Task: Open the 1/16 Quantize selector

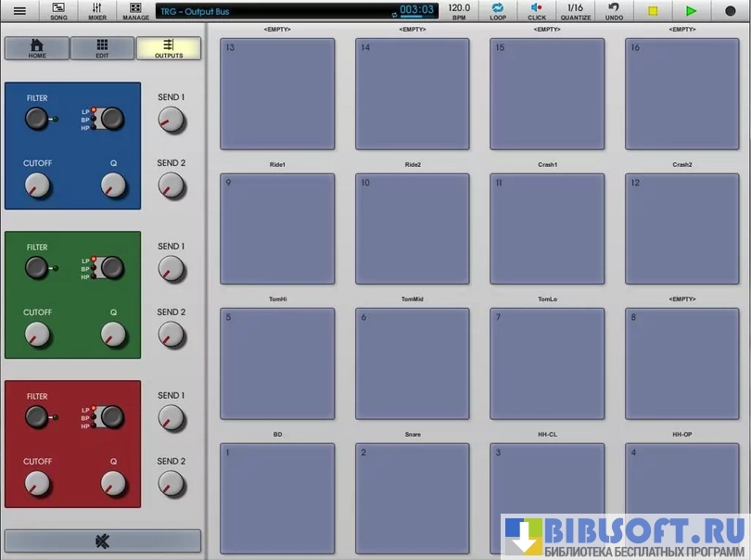Action: tap(575, 11)
